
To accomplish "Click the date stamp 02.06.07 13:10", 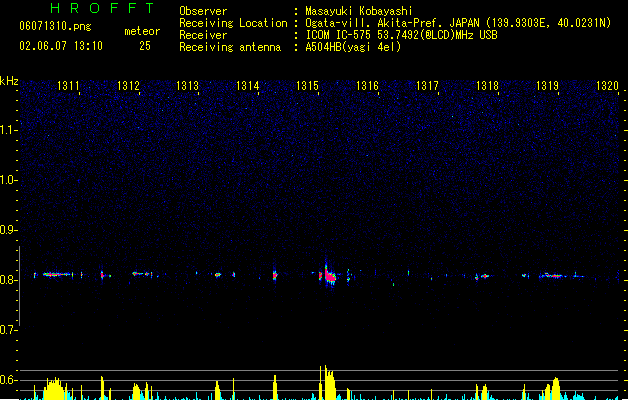I will click(61, 46).
